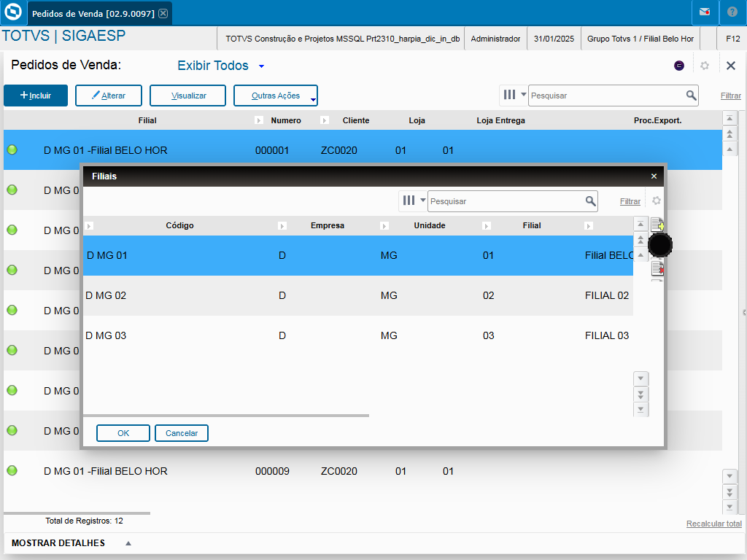The width and height of the screenshot is (747, 560).
Task: Move down one row in Filiais list
Action: 640,378
